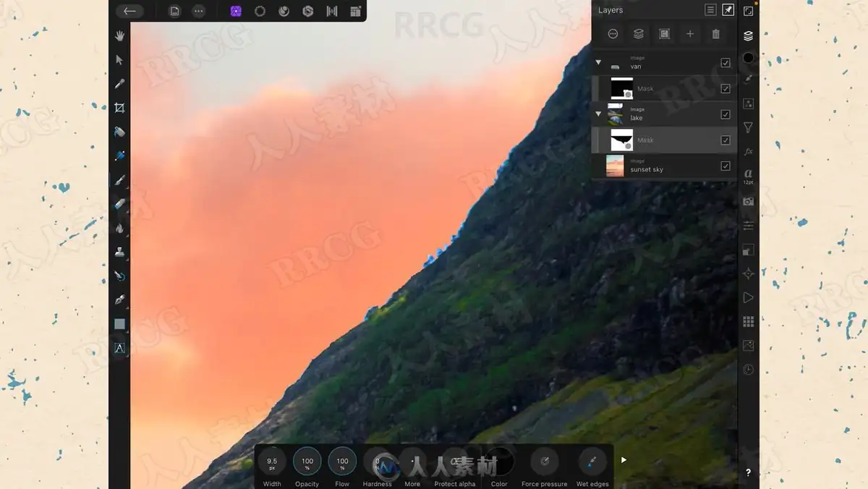Select the Artistic Text tool
The image size is (868, 489).
coord(119,348)
